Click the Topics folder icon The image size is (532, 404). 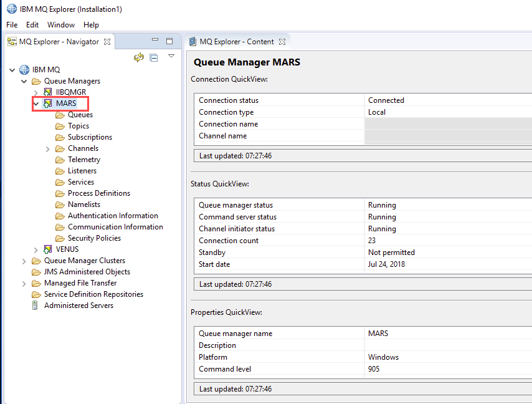coord(60,127)
